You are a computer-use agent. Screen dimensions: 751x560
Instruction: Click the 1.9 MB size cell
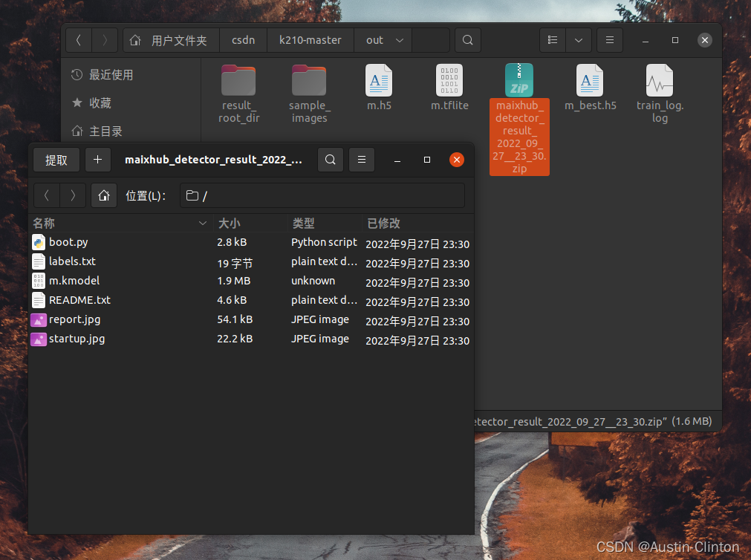pos(234,281)
